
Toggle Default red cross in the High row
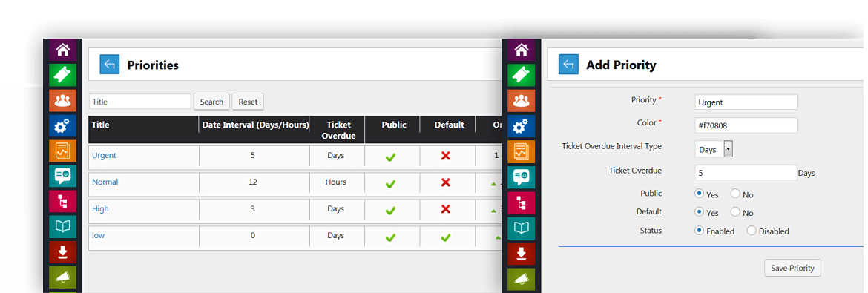click(x=446, y=209)
